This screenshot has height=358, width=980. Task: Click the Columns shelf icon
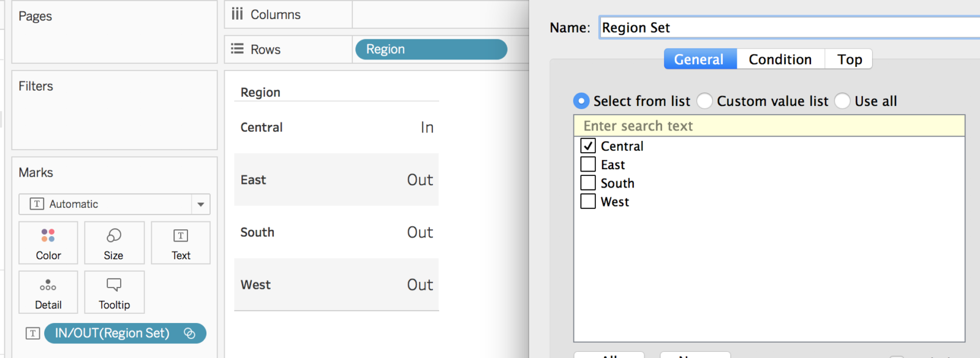coord(237,14)
